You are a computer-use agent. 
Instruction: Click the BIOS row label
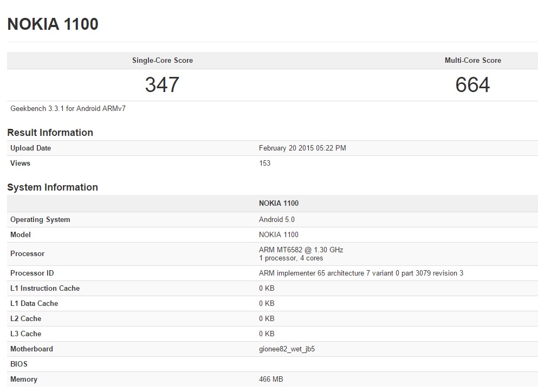coord(19,364)
